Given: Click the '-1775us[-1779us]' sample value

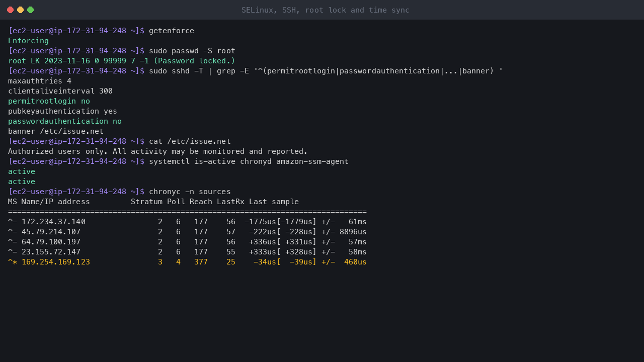Looking at the screenshot, I should tap(281, 222).
